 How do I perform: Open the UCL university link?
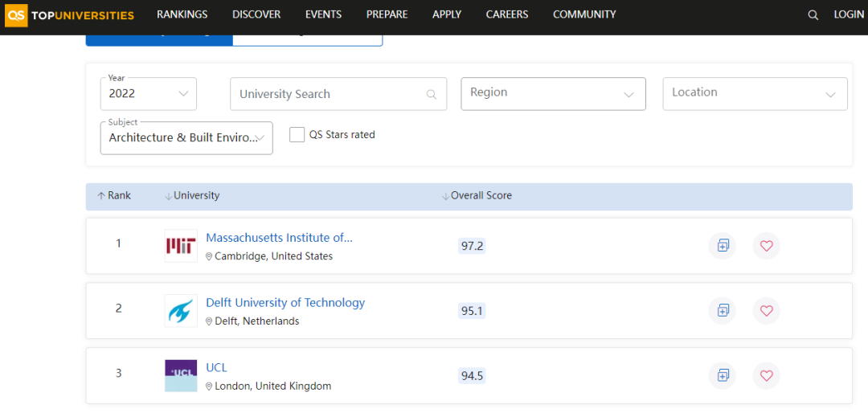(216, 368)
